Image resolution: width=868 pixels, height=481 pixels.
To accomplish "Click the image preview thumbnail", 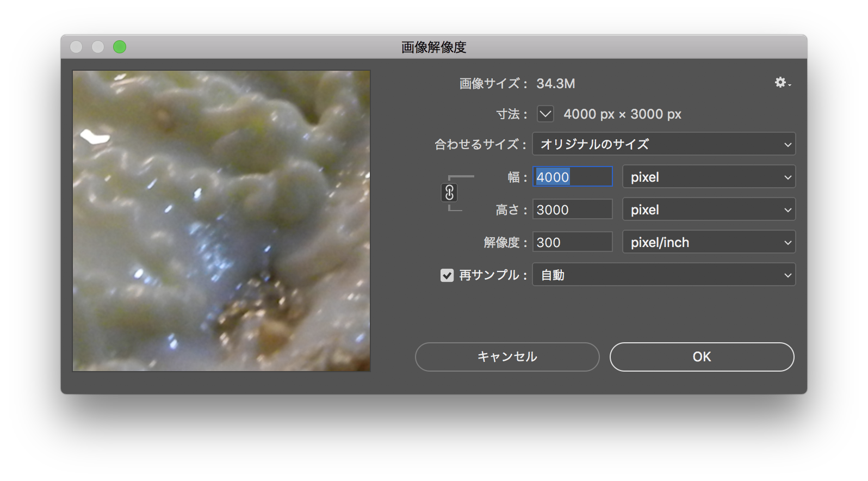I will tap(221, 221).
